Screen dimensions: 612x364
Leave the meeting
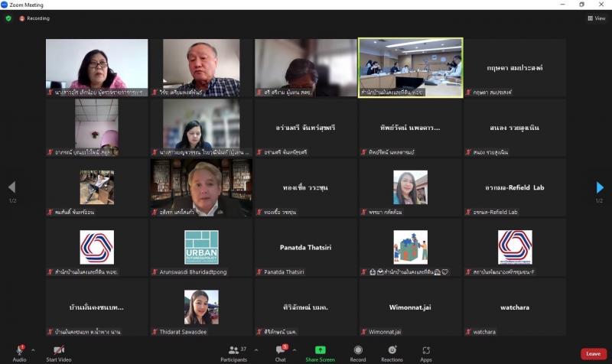tap(594, 354)
